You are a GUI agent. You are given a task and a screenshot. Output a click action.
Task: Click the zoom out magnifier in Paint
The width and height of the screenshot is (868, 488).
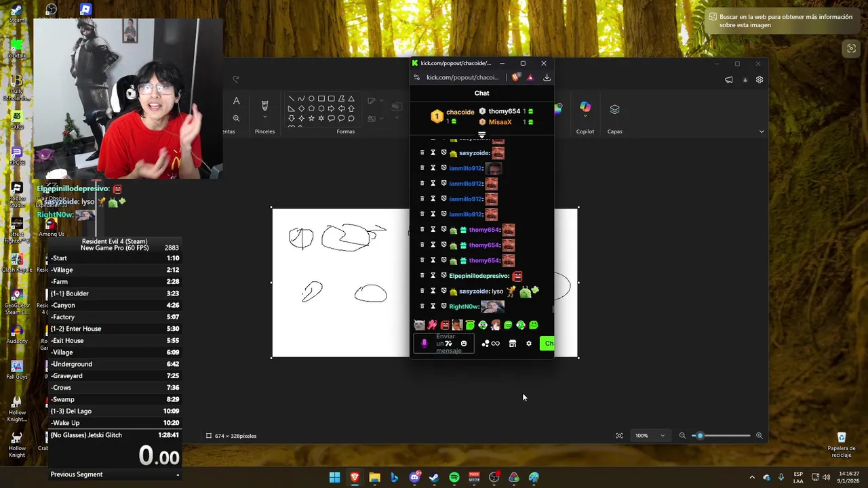click(682, 436)
